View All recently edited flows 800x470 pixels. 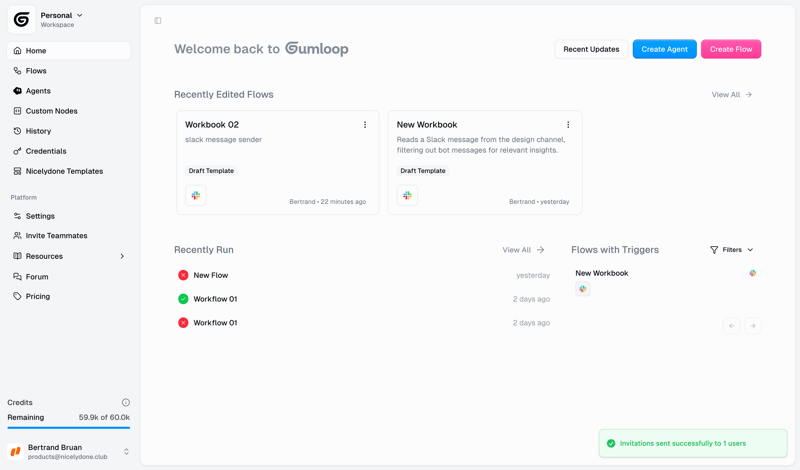(732, 94)
